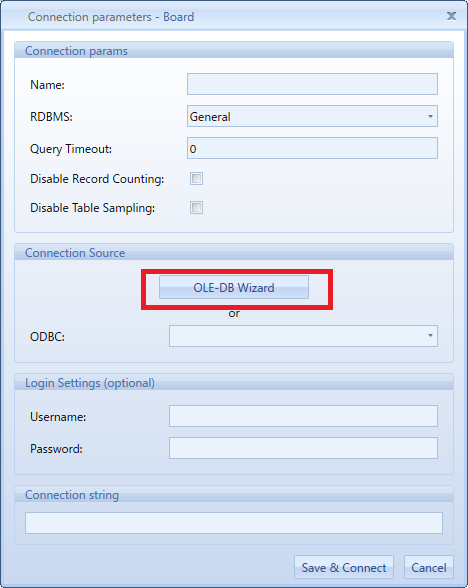468x588 pixels.
Task: Click the Name text field
Action: point(312,84)
